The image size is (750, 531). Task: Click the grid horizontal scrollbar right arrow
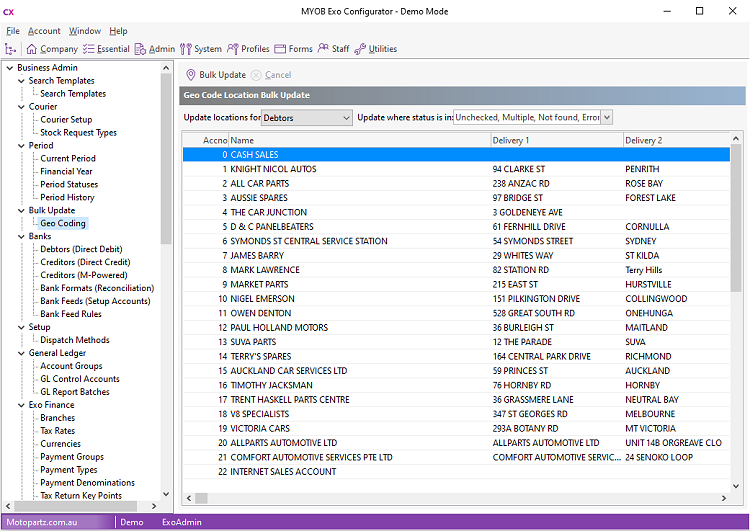tap(724, 498)
